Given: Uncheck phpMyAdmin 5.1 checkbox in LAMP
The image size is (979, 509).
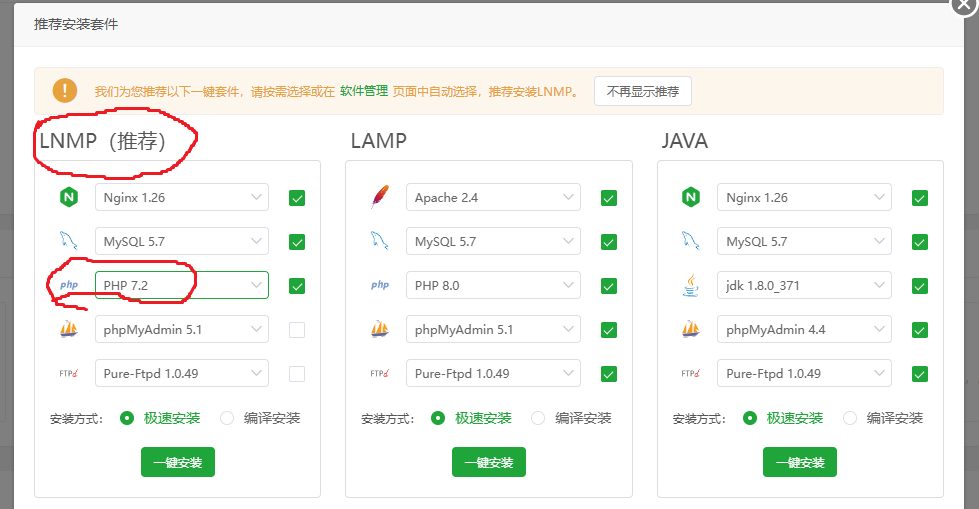Looking at the screenshot, I should tap(609, 330).
